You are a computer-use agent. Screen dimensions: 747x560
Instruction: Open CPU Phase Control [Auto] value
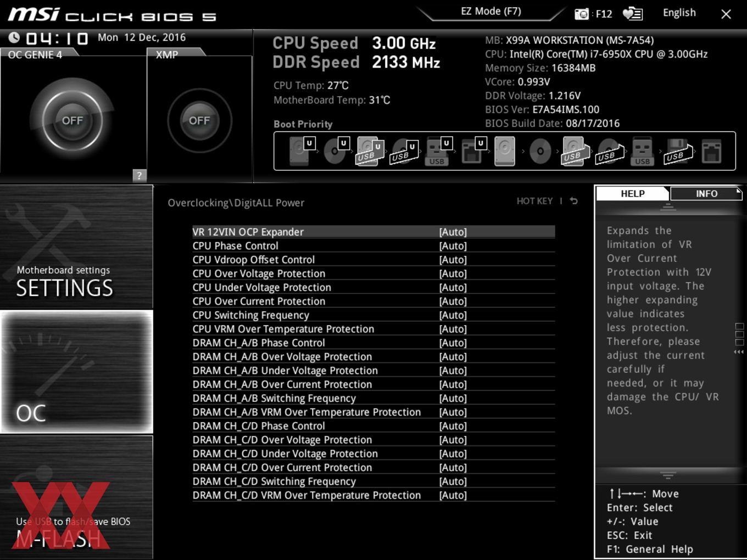(x=453, y=245)
